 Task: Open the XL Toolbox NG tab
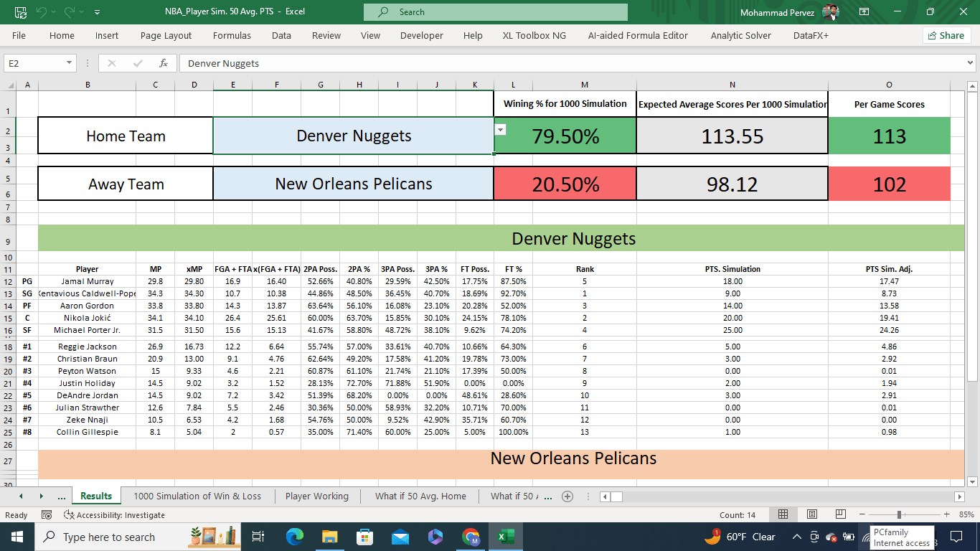(534, 35)
